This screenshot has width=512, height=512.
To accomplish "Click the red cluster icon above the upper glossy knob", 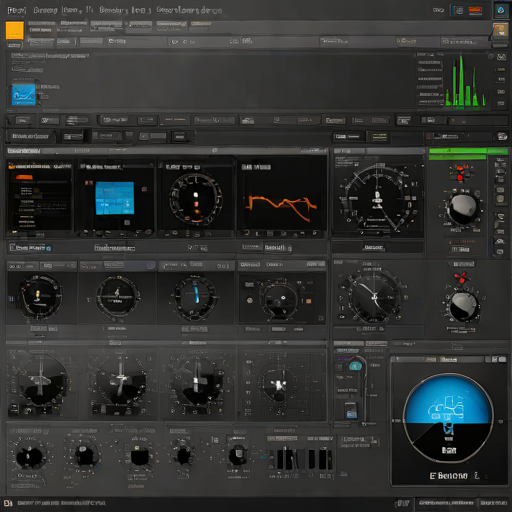I will coord(461,172).
